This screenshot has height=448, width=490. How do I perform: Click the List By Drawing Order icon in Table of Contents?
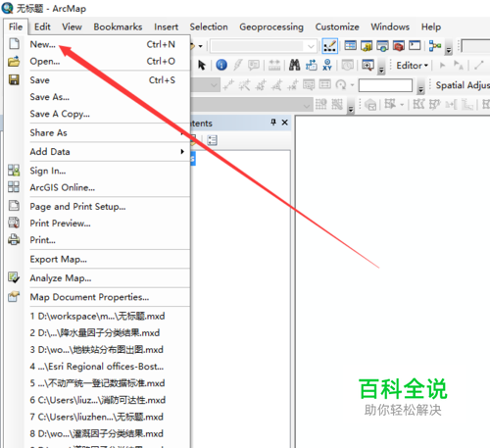click(212, 140)
